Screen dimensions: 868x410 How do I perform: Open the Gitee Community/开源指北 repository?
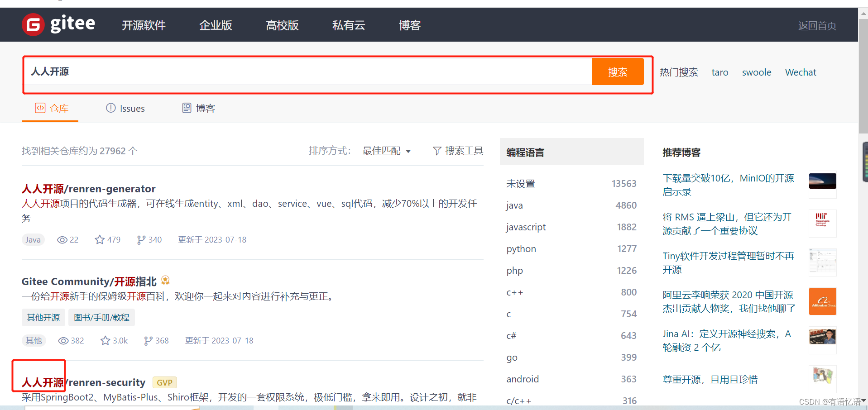[x=89, y=281]
